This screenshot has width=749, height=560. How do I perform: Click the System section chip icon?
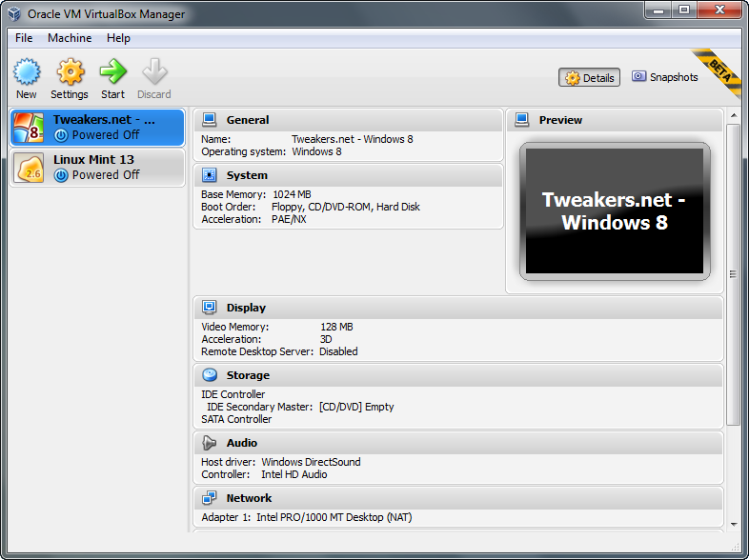(x=210, y=175)
